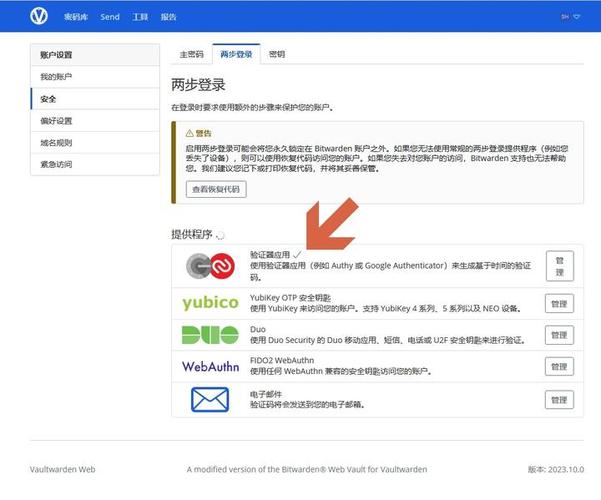Image resolution: width=601 pixels, height=500 pixels.
Task: Open the 工具 tools menu
Action: (140, 17)
